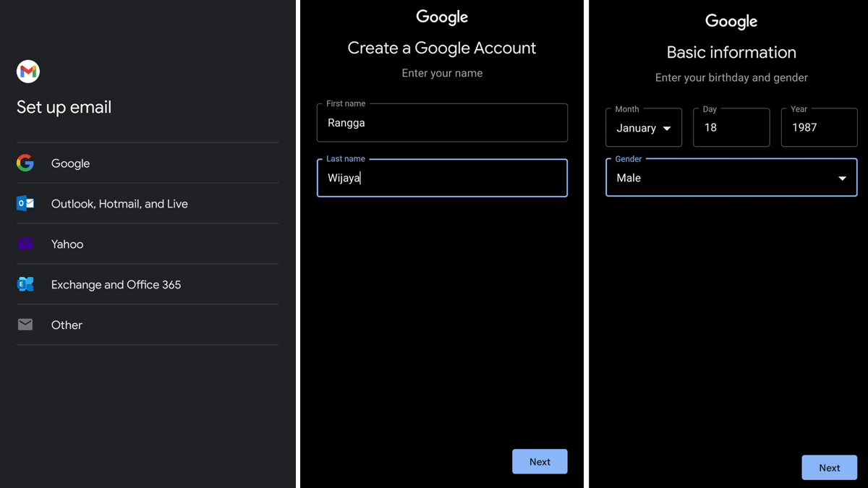
Task: Click Next on the Basic information screen
Action: pyautogui.click(x=829, y=467)
